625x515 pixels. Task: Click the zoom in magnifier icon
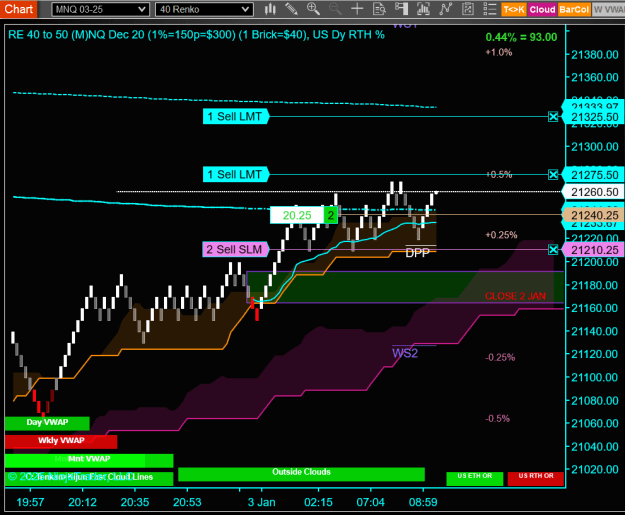tap(313, 9)
